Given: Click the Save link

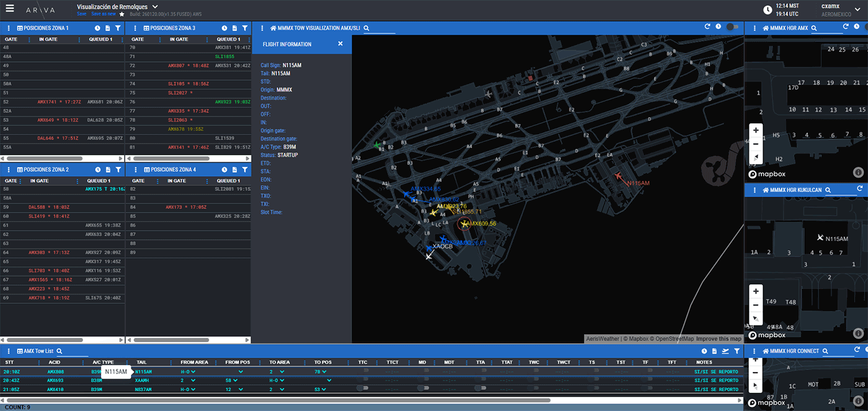Looking at the screenshot, I should [x=82, y=14].
